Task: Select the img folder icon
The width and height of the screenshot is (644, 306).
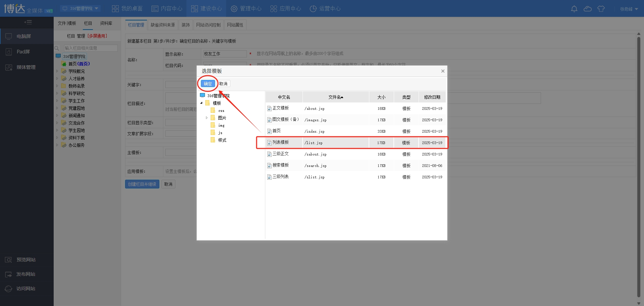Action: 213,125
